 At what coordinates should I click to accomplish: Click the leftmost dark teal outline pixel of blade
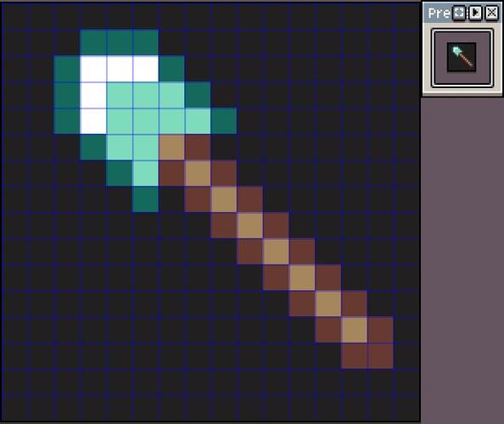67,95
